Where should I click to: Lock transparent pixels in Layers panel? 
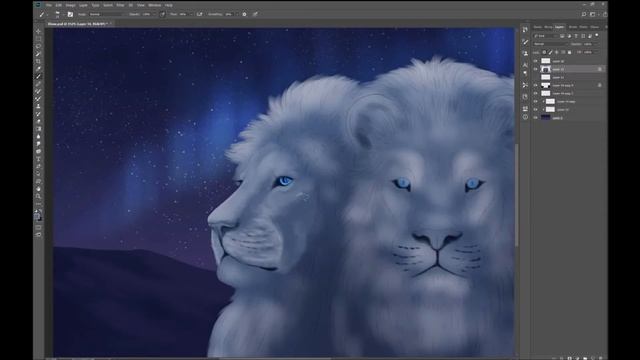coord(544,52)
